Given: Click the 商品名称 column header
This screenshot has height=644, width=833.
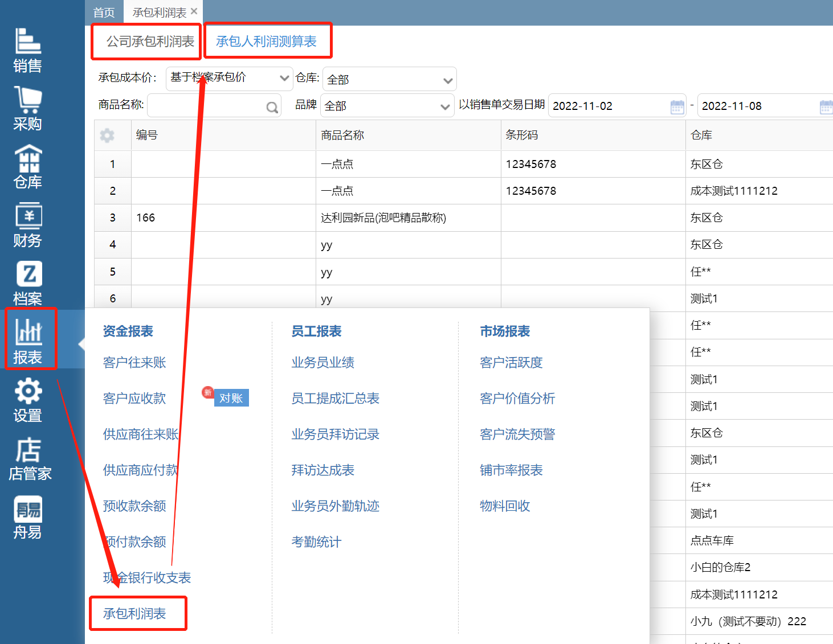Looking at the screenshot, I should pyautogui.click(x=409, y=135).
